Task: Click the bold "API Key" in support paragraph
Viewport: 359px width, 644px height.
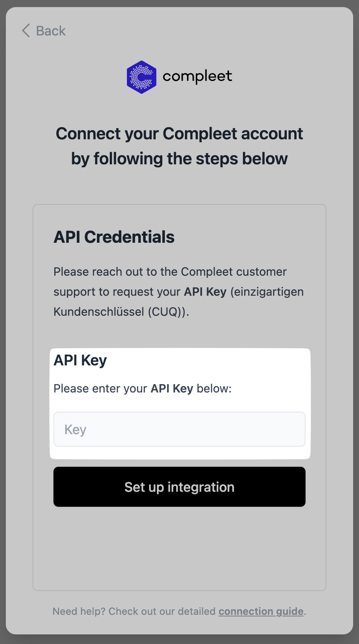Action: tap(205, 292)
